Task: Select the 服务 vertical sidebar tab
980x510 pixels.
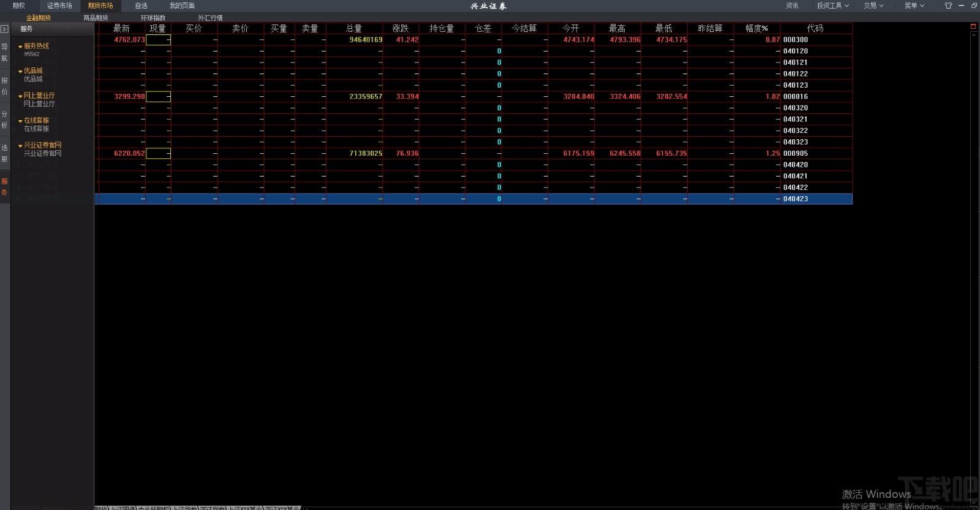Action: click(x=4, y=187)
